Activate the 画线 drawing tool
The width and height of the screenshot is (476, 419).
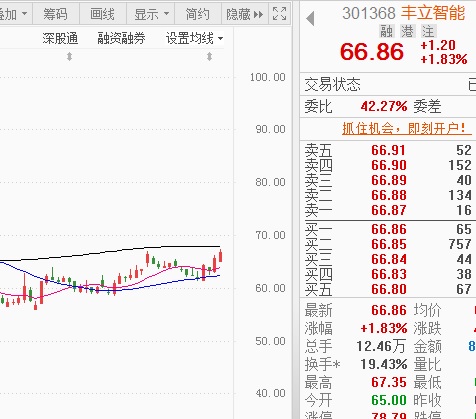(x=102, y=14)
